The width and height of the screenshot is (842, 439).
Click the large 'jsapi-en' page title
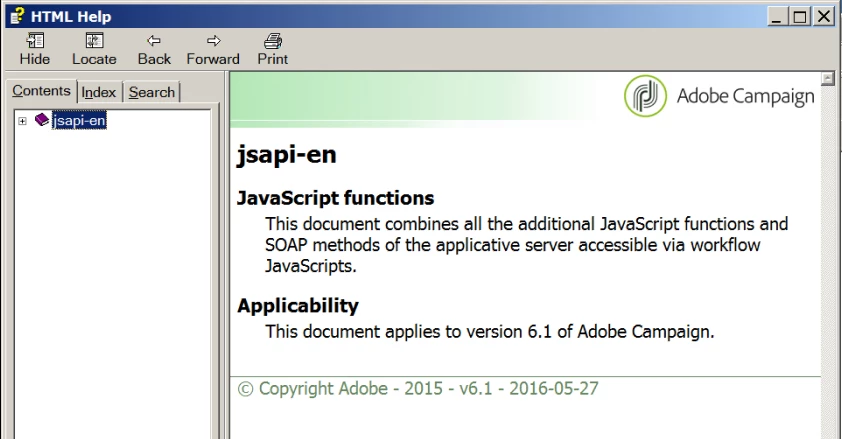pos(287,155)
